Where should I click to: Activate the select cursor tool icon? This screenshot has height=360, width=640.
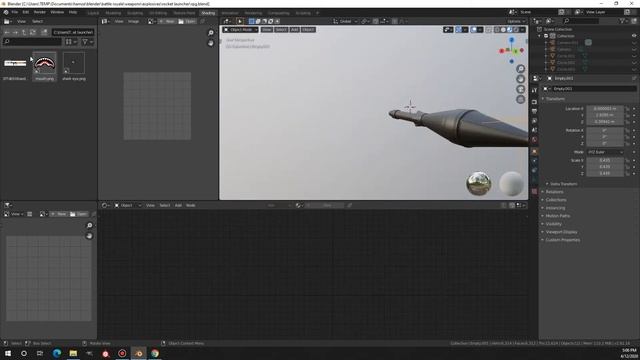tap(240, 21)
